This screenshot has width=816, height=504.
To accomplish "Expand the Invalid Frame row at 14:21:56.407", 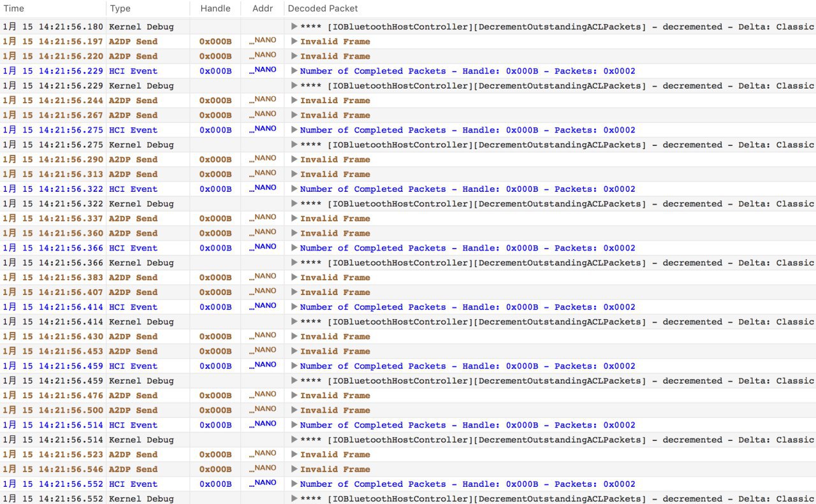I will click(x=294, y=292).
